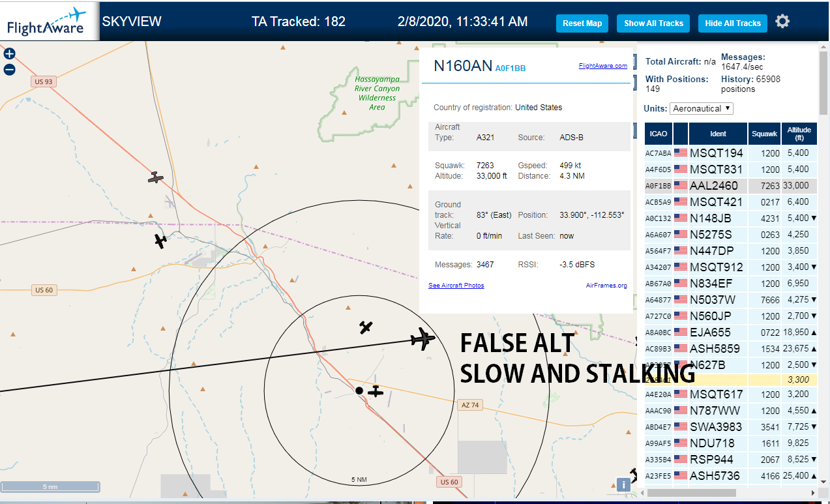Sort table by Altitude (ft) column header
Image resolution: width=830 pixels, height=504 pixels.
point(799,134)
